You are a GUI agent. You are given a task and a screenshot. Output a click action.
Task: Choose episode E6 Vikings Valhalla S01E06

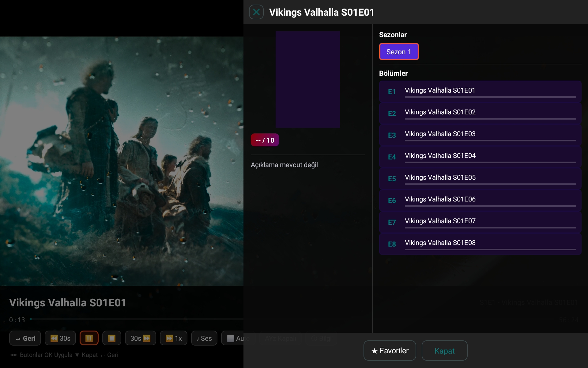click(x=480, y=200)
